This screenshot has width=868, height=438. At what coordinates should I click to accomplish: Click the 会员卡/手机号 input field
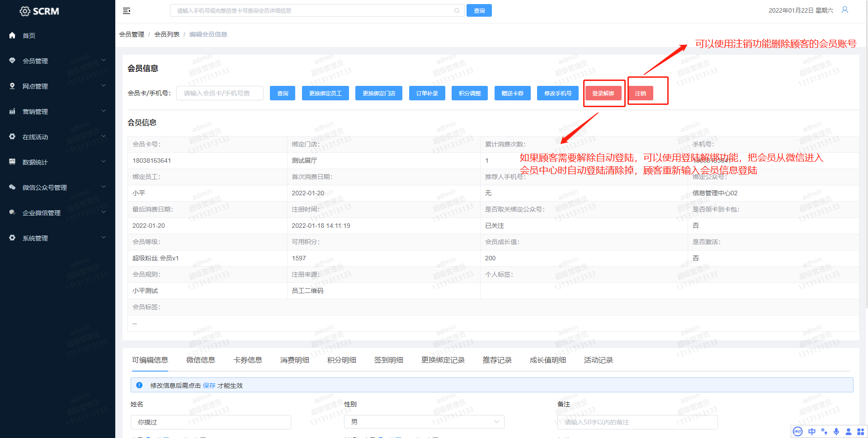pyautogui.click(x=220, y=93)
